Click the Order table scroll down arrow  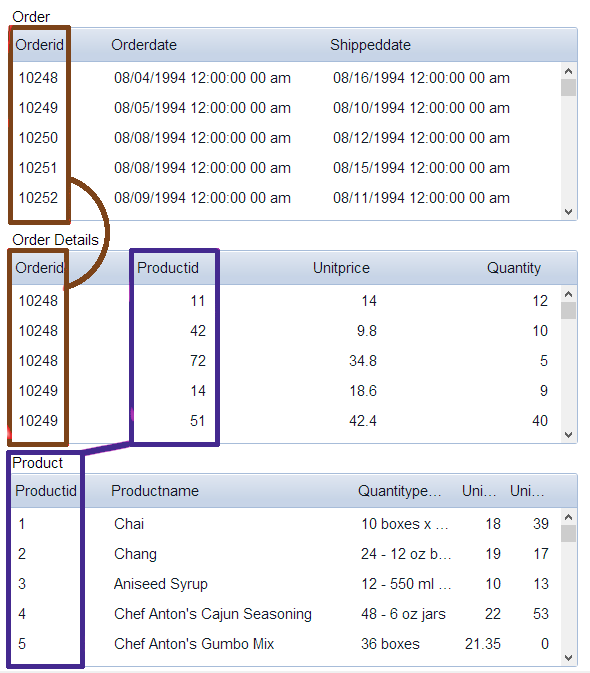(x=568, y=212)
